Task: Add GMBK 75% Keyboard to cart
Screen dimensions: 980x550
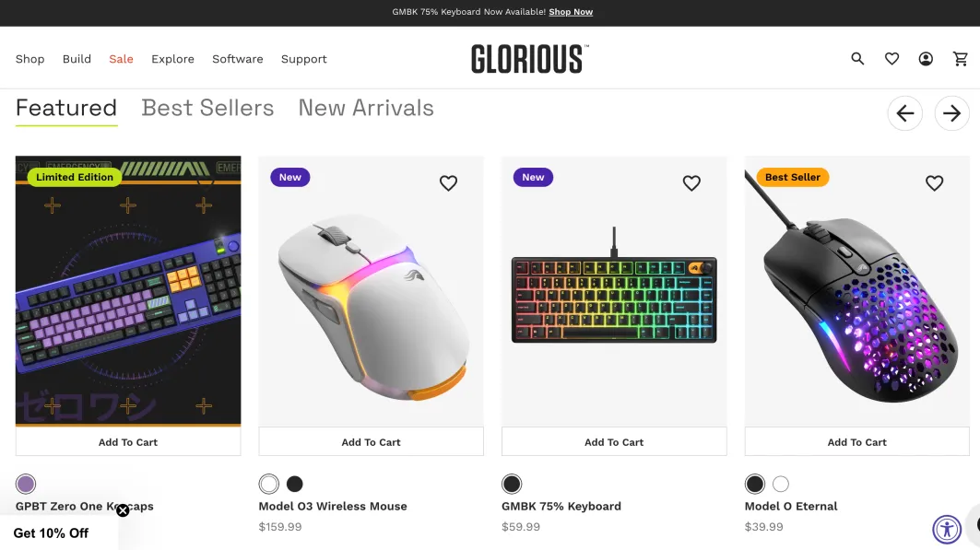Action: (614, 442)
